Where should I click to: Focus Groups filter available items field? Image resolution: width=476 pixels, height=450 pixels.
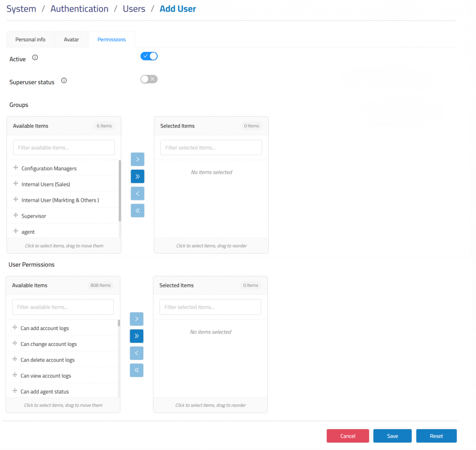point(64,147)
